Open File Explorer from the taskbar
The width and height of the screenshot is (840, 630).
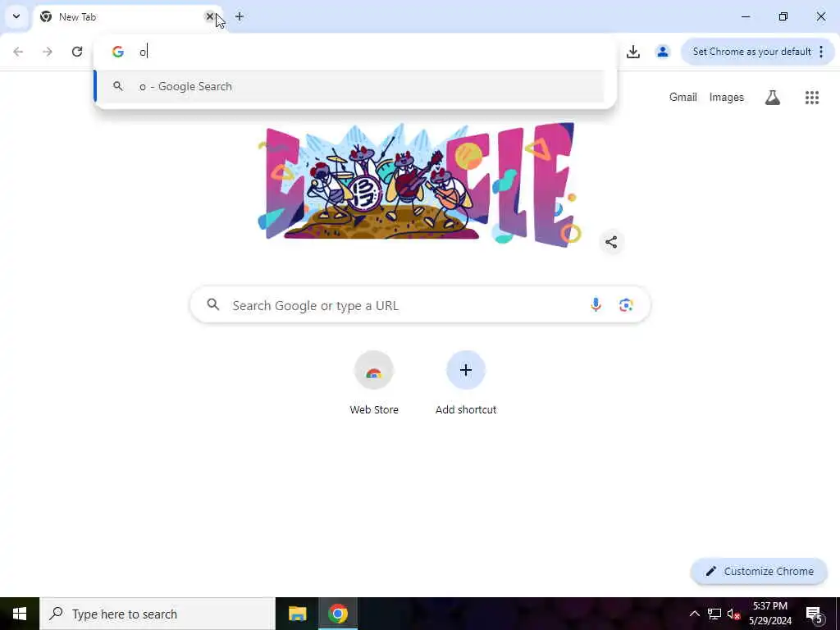(x=297, y=614)
